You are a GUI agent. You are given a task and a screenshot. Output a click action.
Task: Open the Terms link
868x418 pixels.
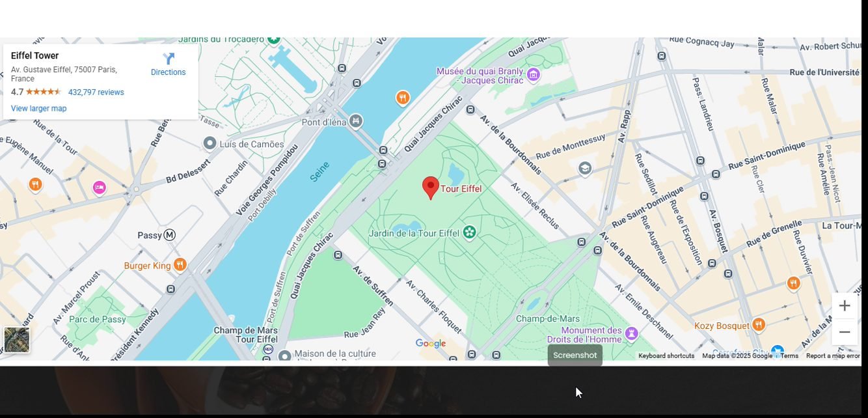point(789,355)
